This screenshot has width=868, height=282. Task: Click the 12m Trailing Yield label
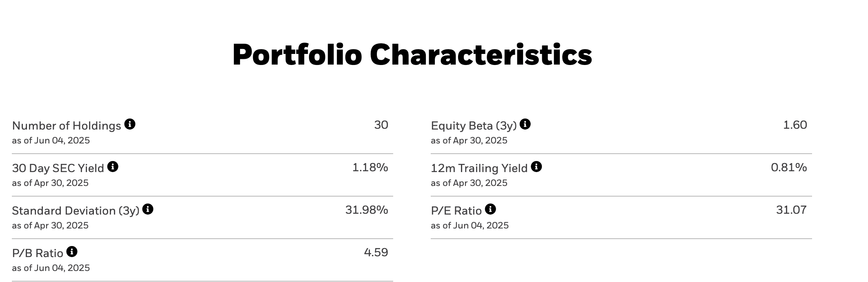coord(479,168)
